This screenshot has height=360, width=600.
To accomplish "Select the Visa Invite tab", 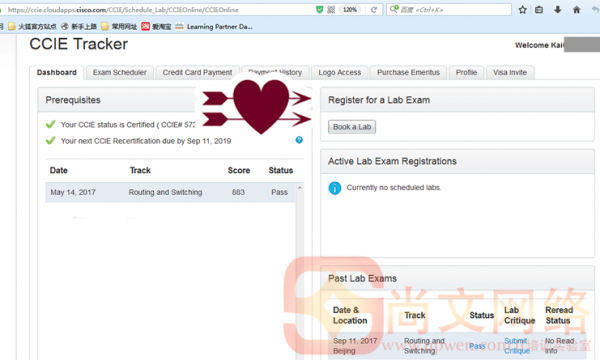I will click(510, 72).
